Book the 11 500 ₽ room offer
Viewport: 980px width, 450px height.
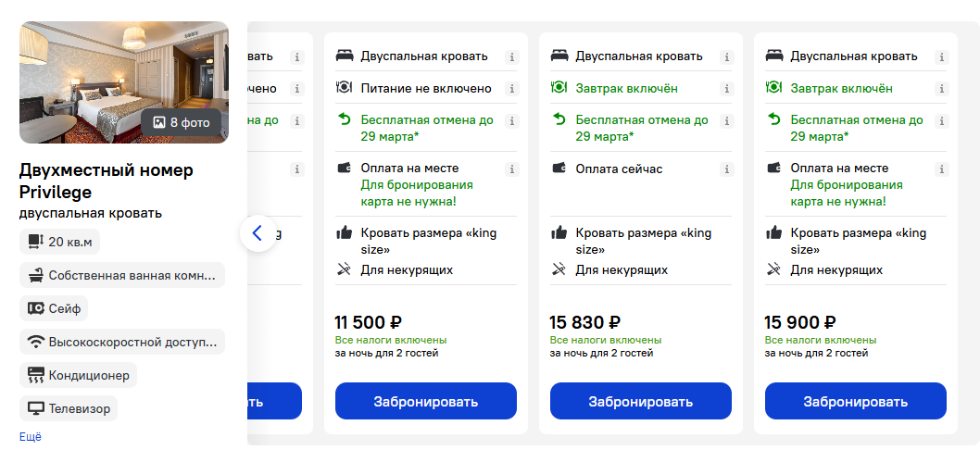point(426,401)
